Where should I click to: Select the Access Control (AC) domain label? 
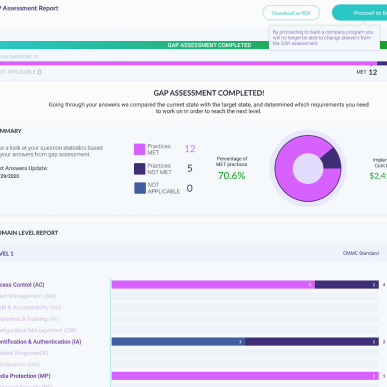click(x=22, y=285)
